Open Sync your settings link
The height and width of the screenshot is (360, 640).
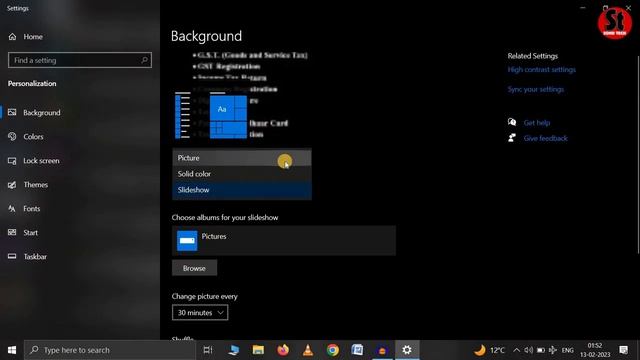(x=536, y=89)
